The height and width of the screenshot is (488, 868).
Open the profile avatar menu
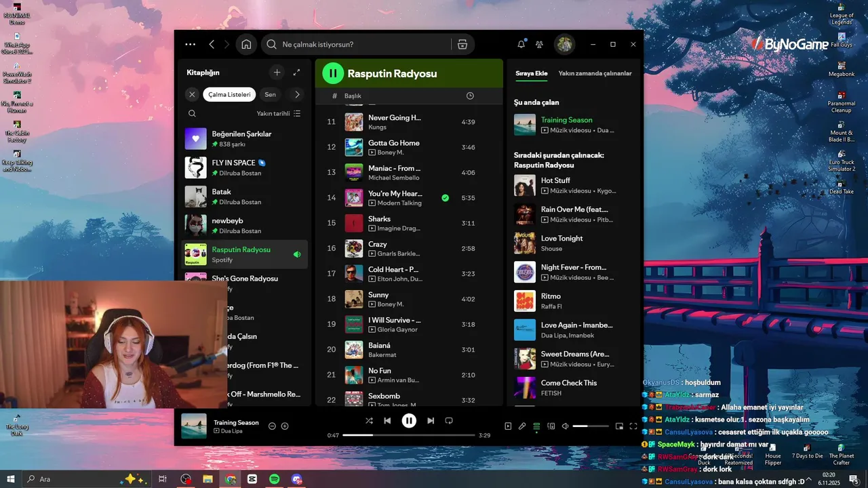pyautogui.click(x=564, y=44)
